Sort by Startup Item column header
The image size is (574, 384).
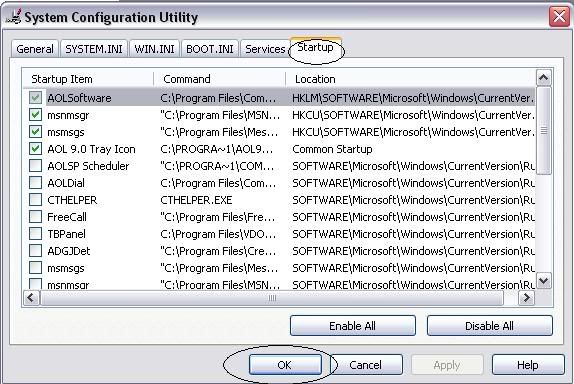click(x=88, y=79)
